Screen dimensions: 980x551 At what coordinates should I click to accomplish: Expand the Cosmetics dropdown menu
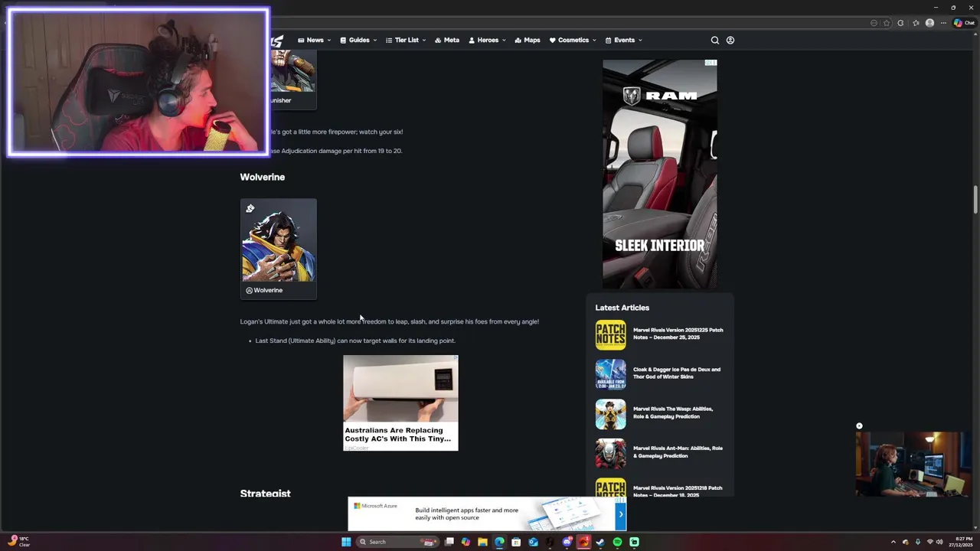pos(573,40)
